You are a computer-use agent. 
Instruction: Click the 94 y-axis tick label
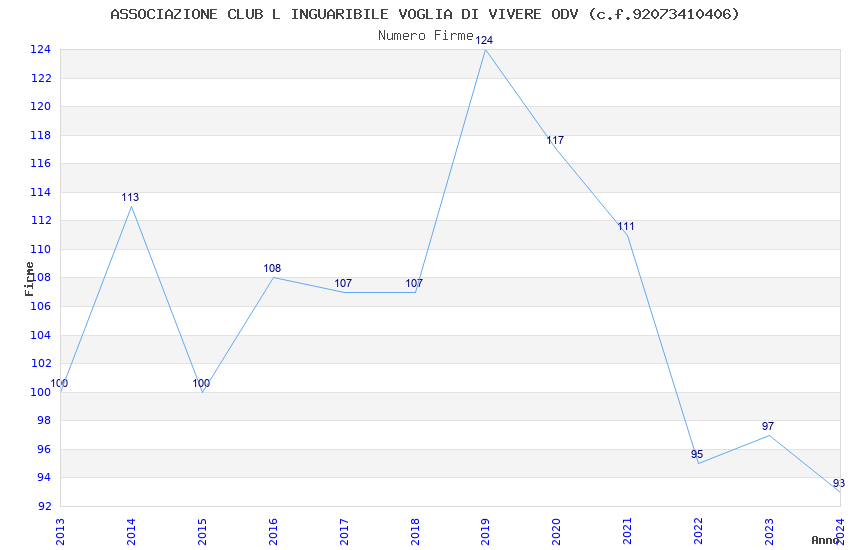44,477
